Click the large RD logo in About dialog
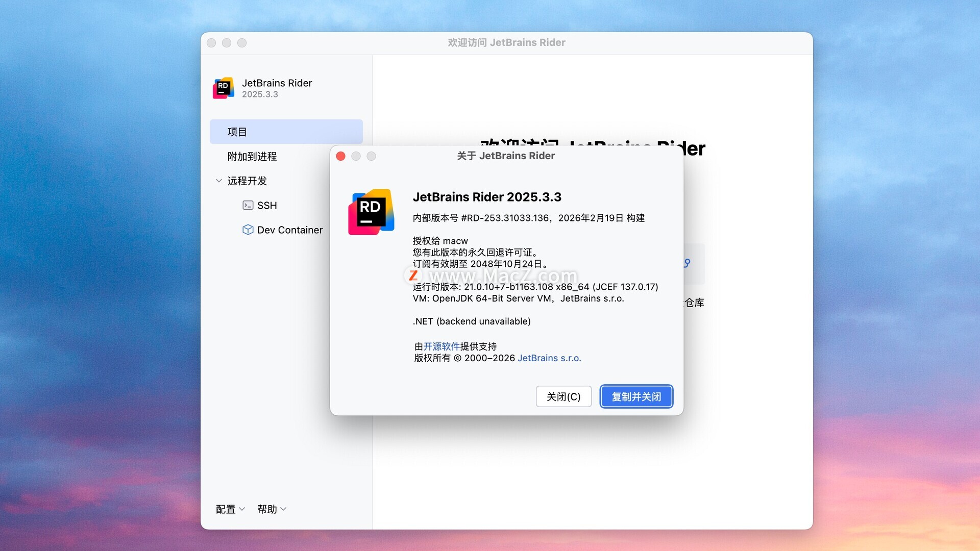980x551 pixels. (x=371, y=212)
